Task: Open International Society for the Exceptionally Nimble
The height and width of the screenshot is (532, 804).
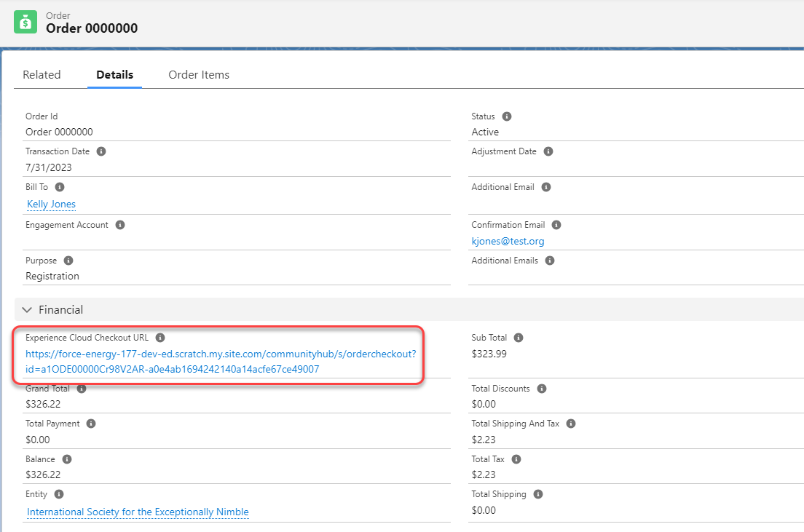Action: click(138, 512)
